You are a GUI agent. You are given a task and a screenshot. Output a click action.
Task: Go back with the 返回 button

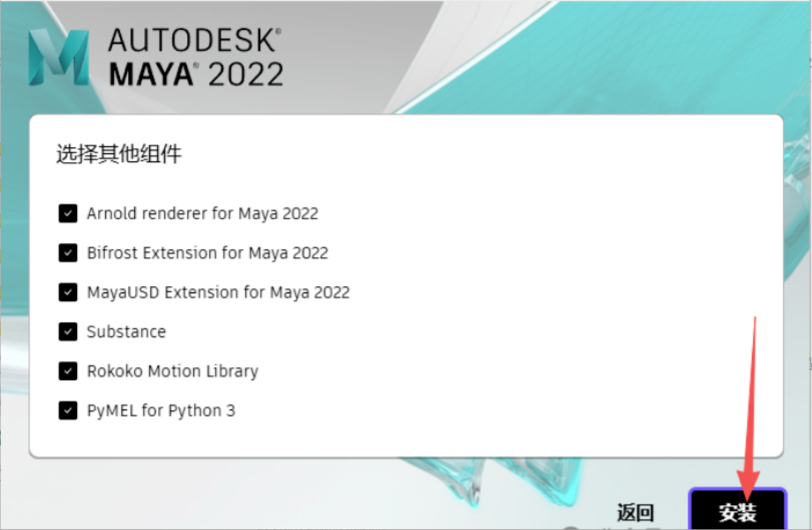pos(635,512)
